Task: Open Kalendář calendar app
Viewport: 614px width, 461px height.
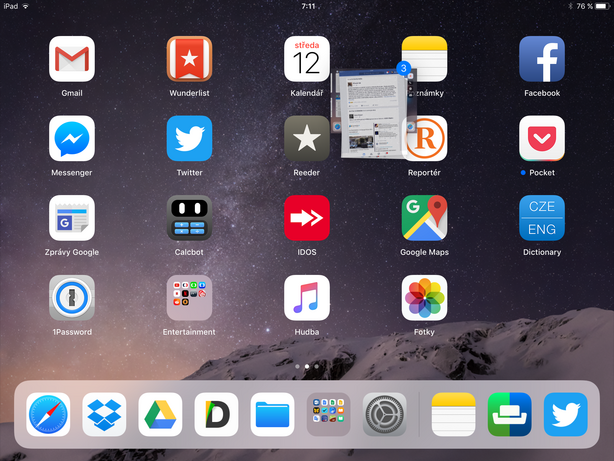Action: click(x=307, y=59)
